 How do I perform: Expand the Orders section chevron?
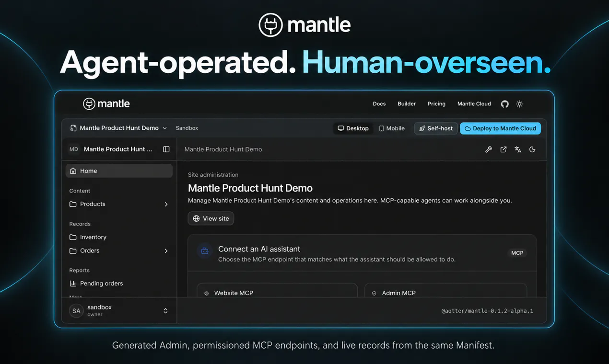coord(166,251)
